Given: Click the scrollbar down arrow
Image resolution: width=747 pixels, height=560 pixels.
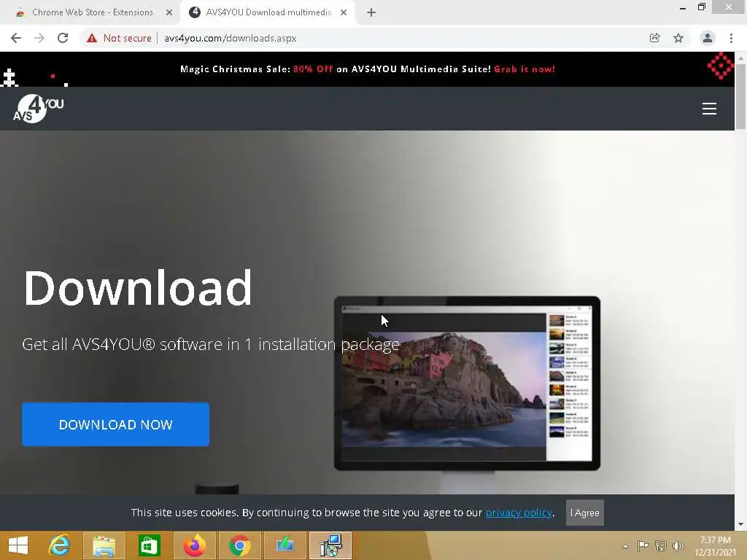Looking at the screenshot, I should click(740, 524).
